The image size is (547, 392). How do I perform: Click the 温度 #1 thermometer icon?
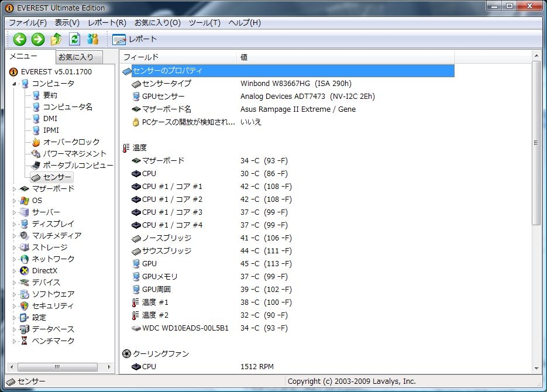pos(135,302)
